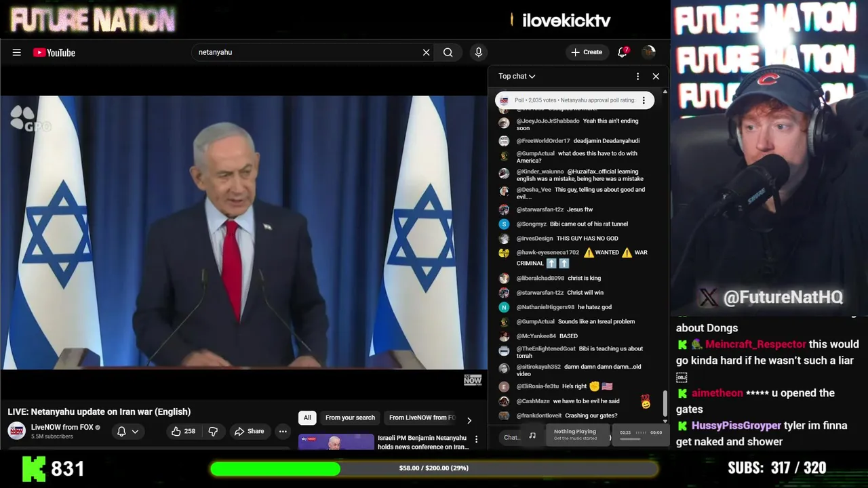
Task: Open the account avatar menu
Action: 649,52
